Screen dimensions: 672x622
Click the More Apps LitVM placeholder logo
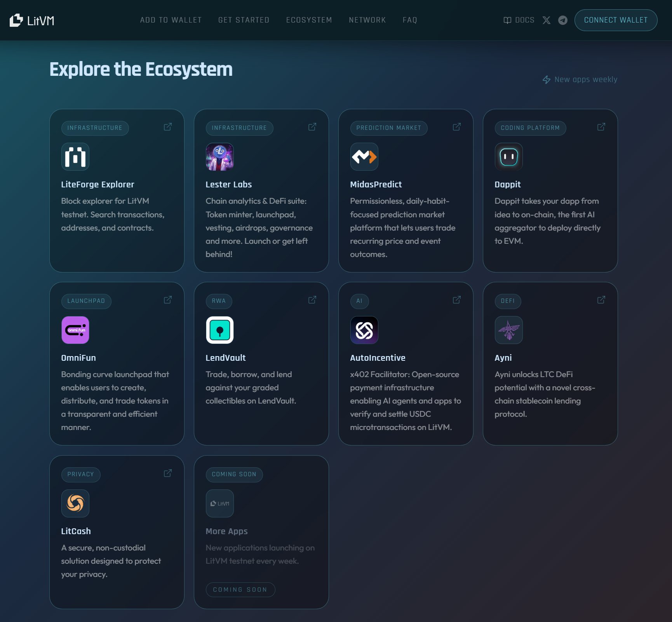pyautogui.click(x=220, y=503)
